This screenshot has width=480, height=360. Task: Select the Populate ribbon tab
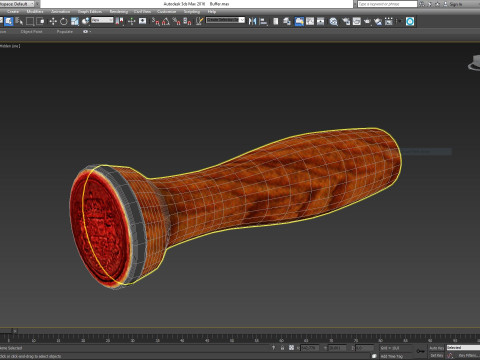pos(65,32)
